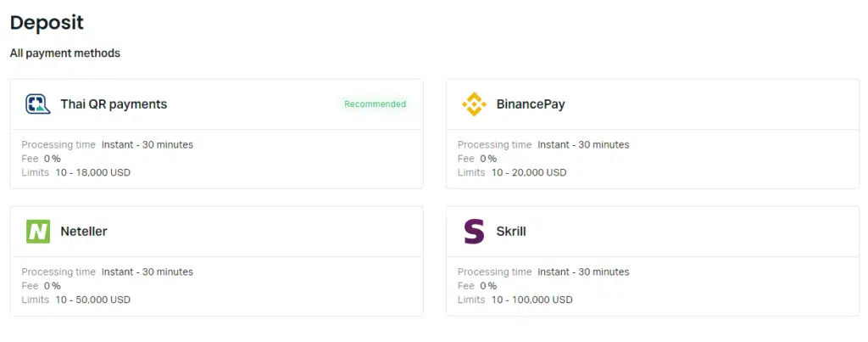Viewport: 868px width, 342px height.
Task: Click Neteller fee 0% line
Action: click(41, 286)
